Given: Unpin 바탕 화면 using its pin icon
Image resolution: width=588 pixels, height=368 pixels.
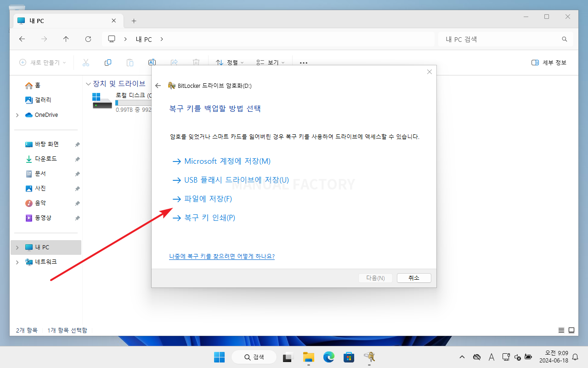Looking at the screenshot, I should click(77, 144).
